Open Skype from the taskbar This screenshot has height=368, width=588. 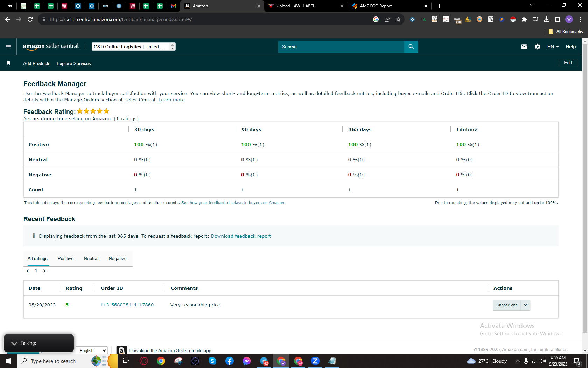click(212, 361)
